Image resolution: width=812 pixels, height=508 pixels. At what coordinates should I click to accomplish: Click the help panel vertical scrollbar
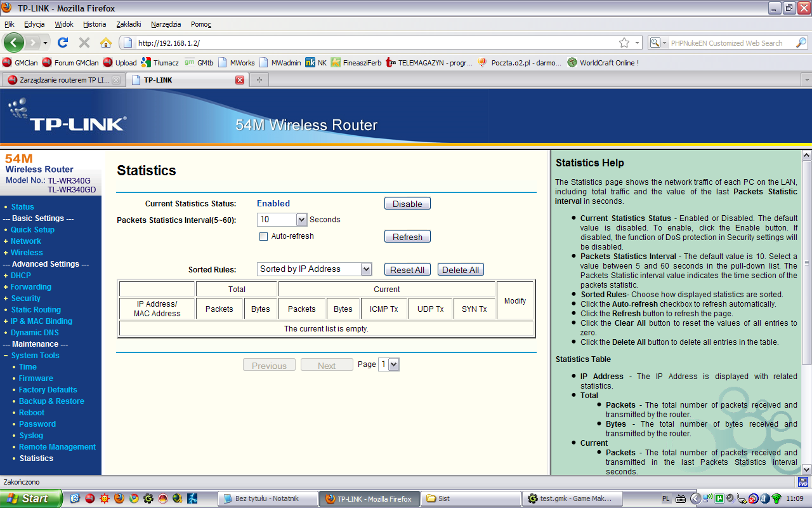(x=806, y=263)
